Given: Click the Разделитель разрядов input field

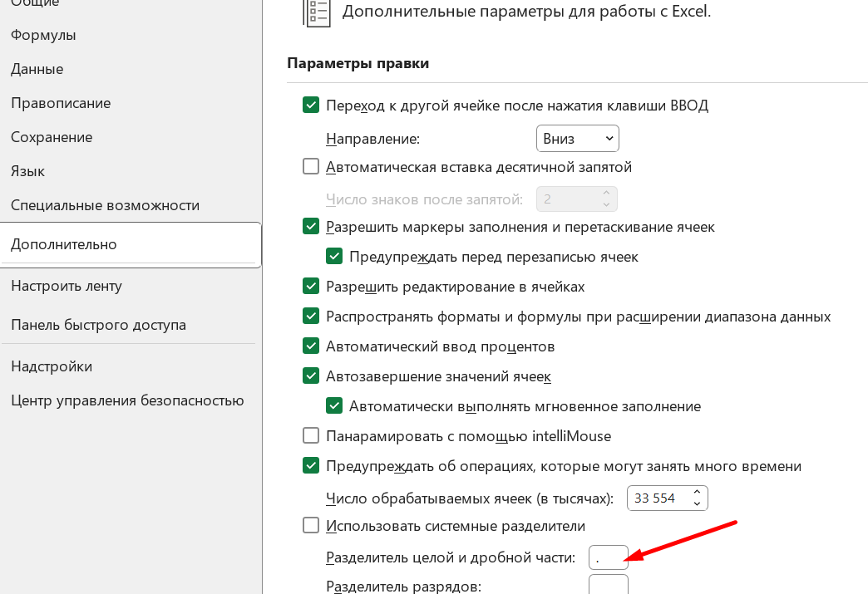Looking at the screenshot, I should pyautogui.click(x=608, y=585).
